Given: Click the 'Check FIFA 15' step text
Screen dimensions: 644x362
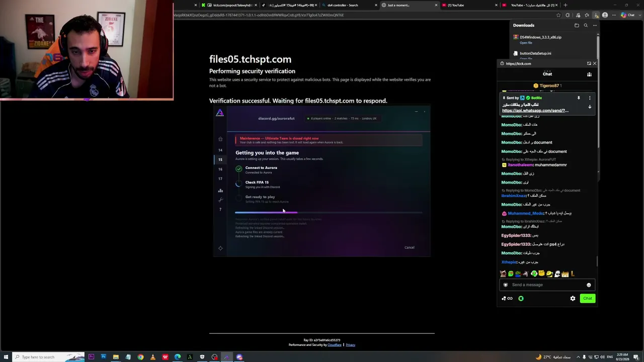Looking at the screenshot, I should (x=257, y=182).
